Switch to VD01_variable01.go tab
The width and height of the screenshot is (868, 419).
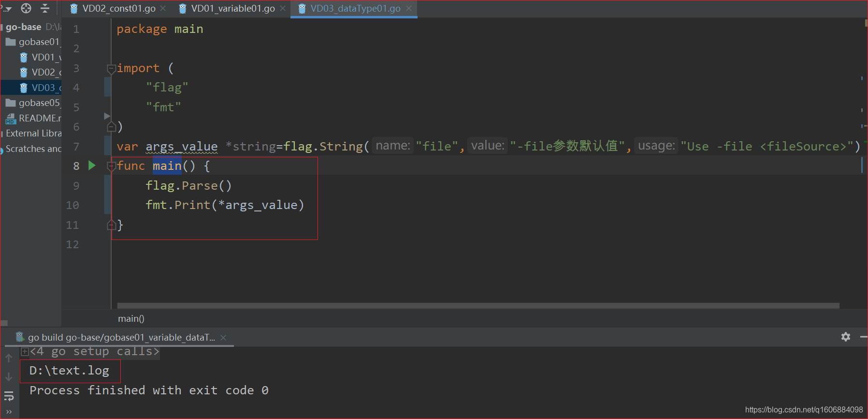(x=233, y=8)
